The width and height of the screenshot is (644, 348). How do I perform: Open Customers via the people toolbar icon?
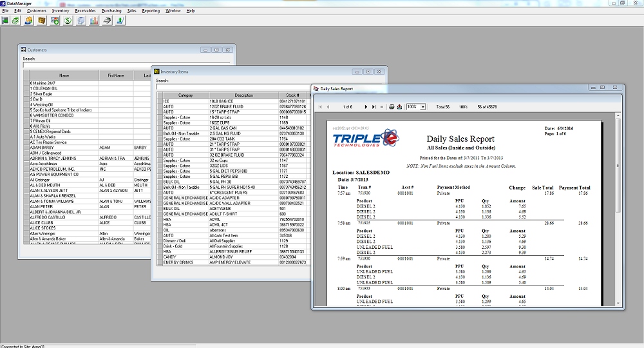click(29, 21)
